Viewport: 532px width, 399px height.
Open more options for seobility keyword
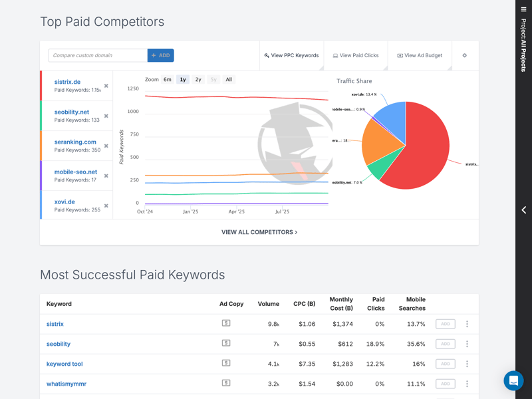pos(467,344)
